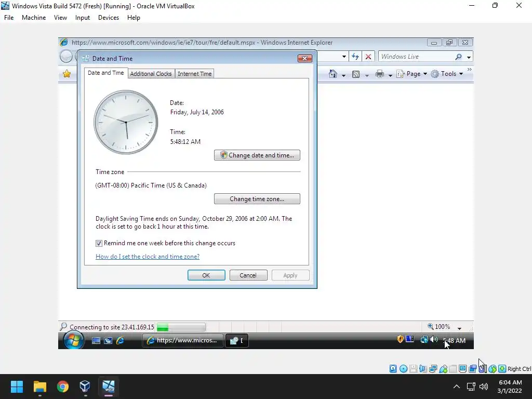Click the analog clock face
Image resolution: width=532 pixels, height=399 pixels.
coord(126,122)
